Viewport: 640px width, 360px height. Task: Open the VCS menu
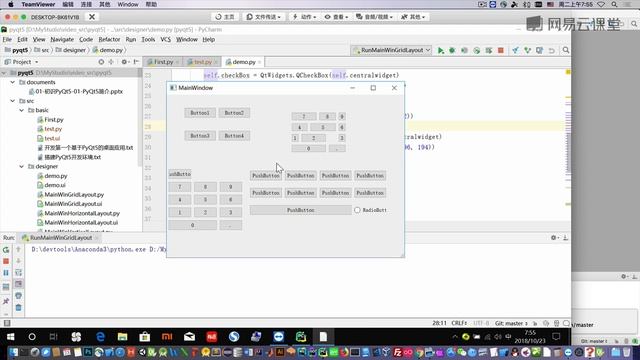coord(165,40)
